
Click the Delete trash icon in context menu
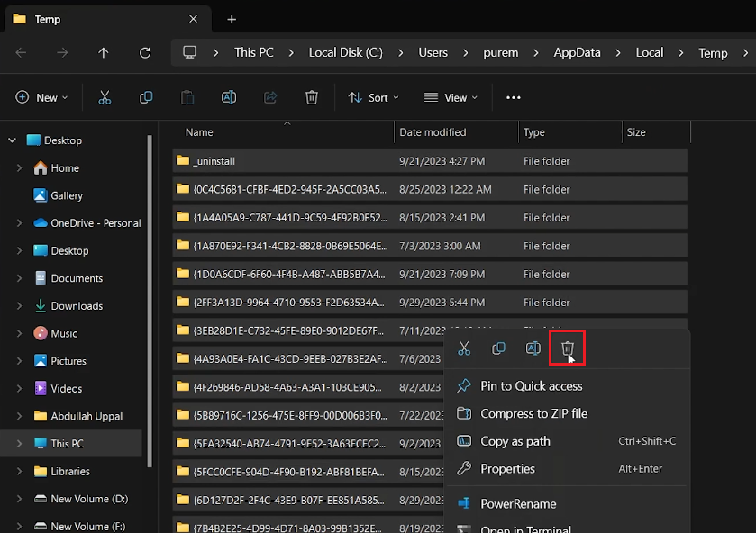tap(568, 348)
